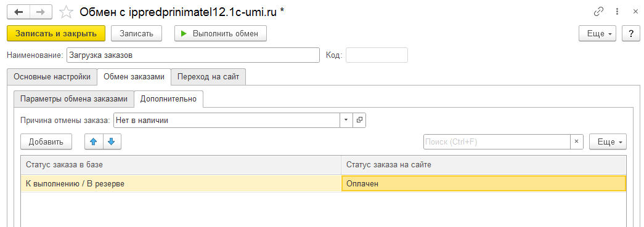
Task: Run Выполнить обмен button
Action: tap(221, 34)
